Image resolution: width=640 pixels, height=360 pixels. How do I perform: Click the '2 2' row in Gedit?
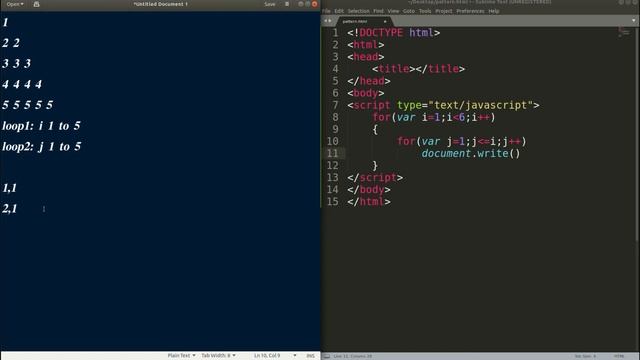[x=11, y=43]
